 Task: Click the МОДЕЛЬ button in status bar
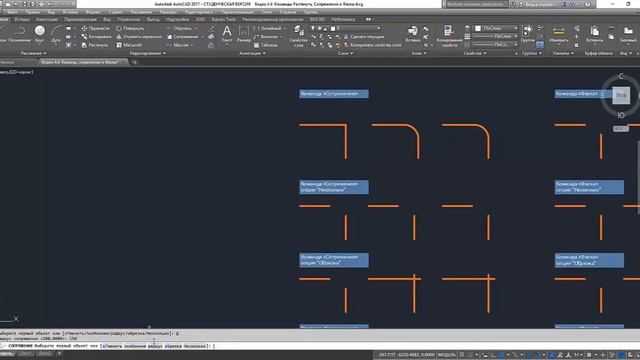(447, 355)
